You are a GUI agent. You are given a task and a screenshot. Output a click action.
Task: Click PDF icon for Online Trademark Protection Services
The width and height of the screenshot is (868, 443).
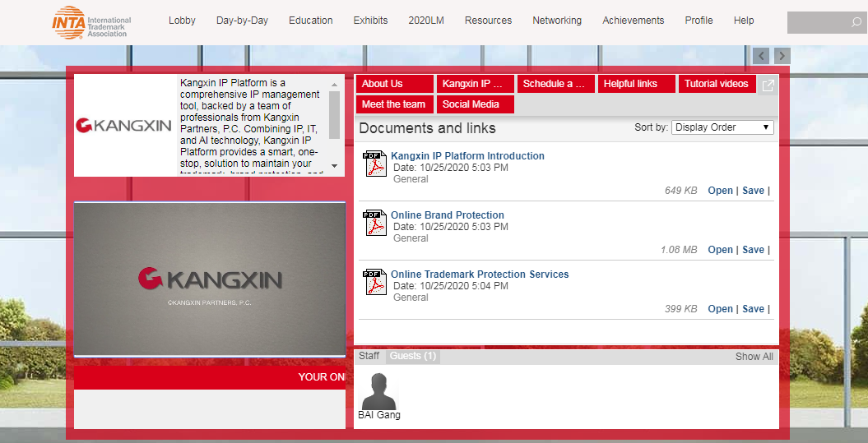[x=375, y=282]
